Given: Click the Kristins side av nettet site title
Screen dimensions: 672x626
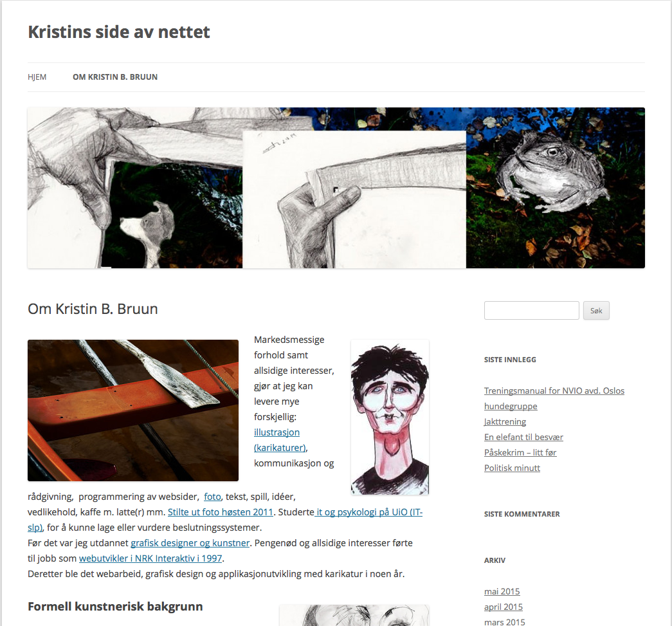Looking at the screenshot, I should pos(119,32).
